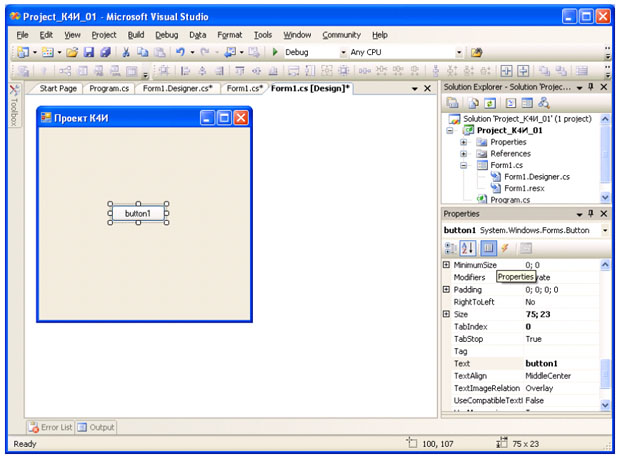Toggle Alphabetical sort in Properties panel
The image size is (620, 459).
467,248
